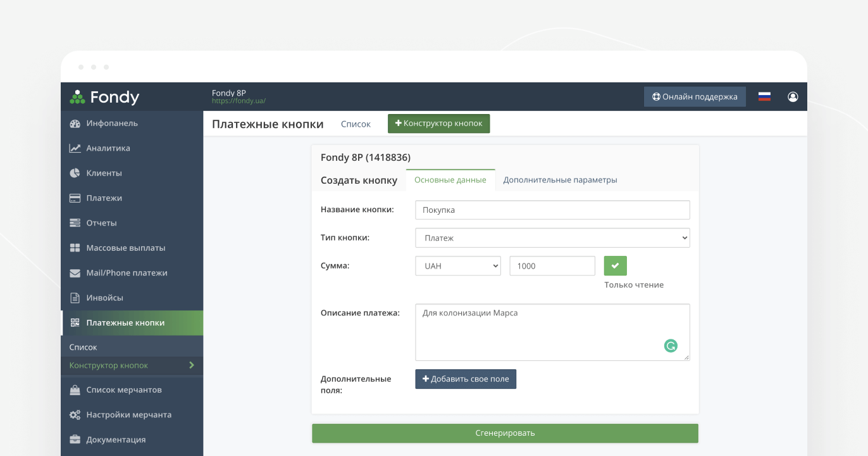
Task: Click the Описание платежа text area
Action: [x=552, y=332]
